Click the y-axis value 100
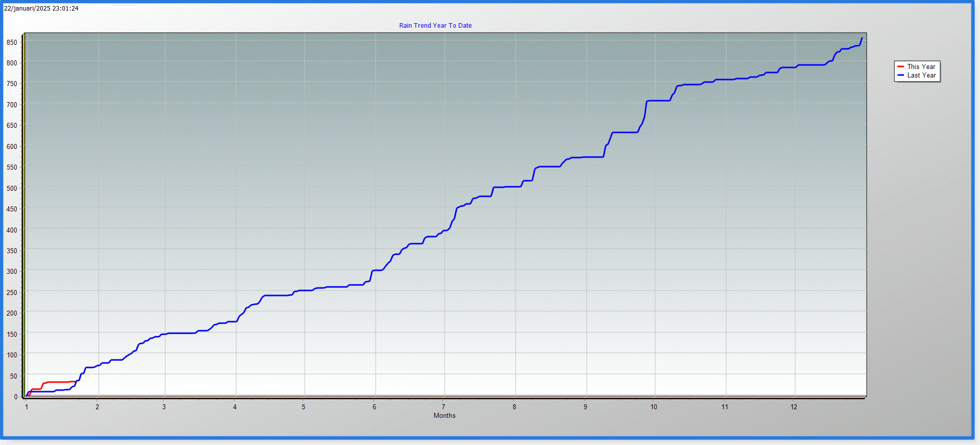The height and width of the screenshot is (445, 980). pos(12,355)
